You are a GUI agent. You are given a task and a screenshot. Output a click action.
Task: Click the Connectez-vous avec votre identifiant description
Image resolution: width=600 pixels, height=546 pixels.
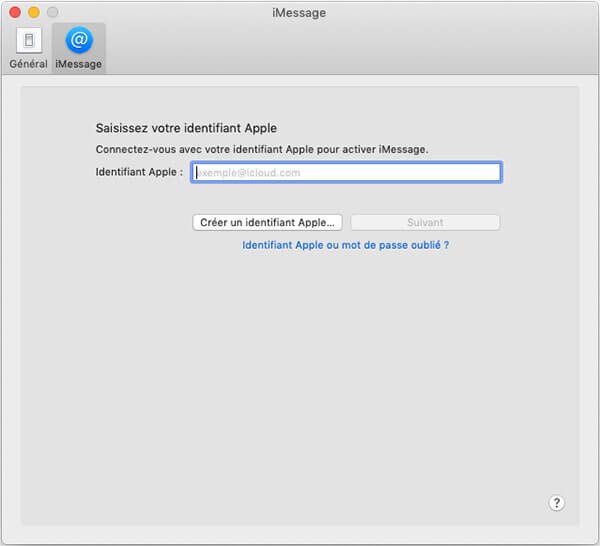261,149
